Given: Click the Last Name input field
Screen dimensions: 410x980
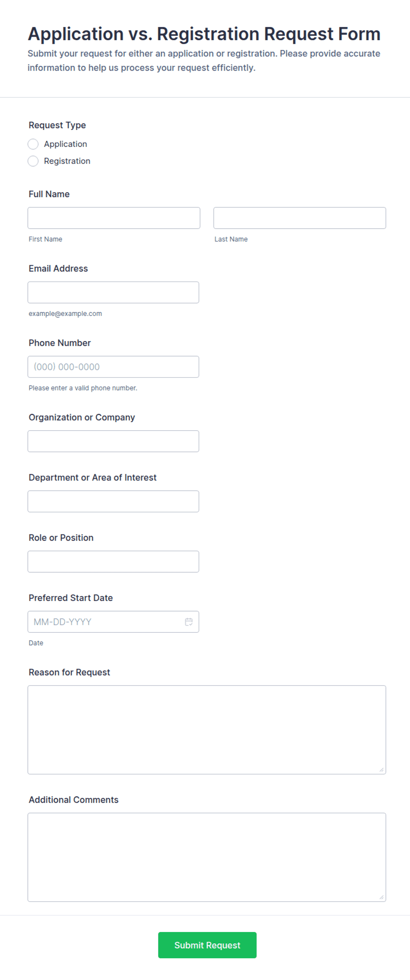Looking at the screenshot, I should (x=300, y=218).
